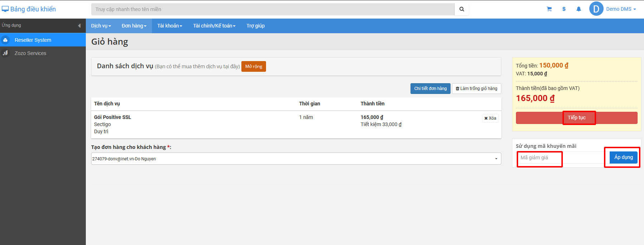This screenshot has width=644, height=245.
Task: Click the Bảng điều khiển monitor icon
Action: [5, 9]
